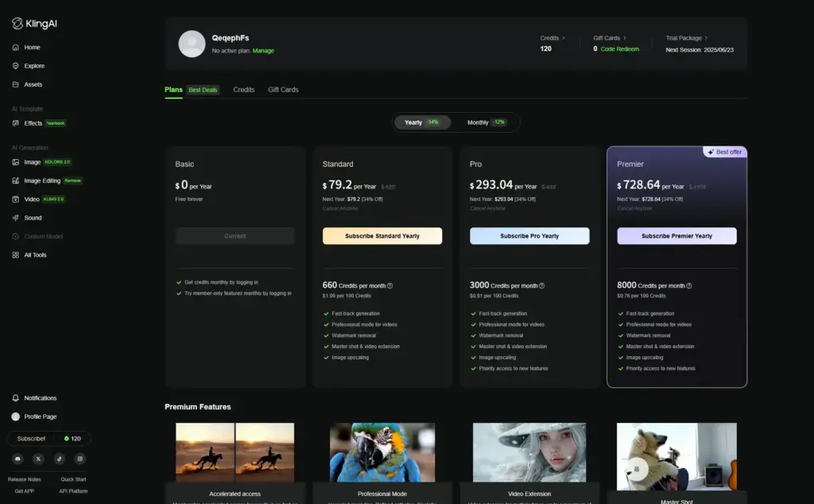Viewport: 814px width, 504px height.
Task: Click the $293.04 Pro price
Action: click(x=491, y=184)
